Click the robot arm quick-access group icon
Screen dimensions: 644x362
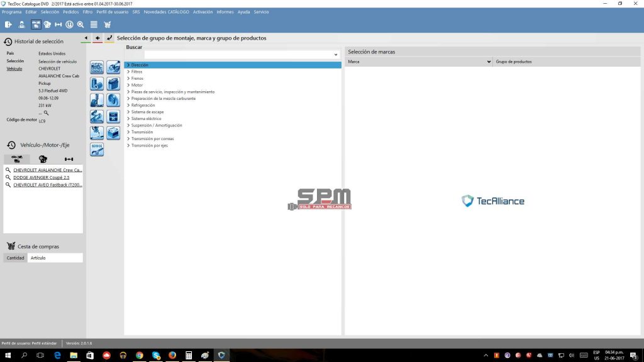coord(97,133)
